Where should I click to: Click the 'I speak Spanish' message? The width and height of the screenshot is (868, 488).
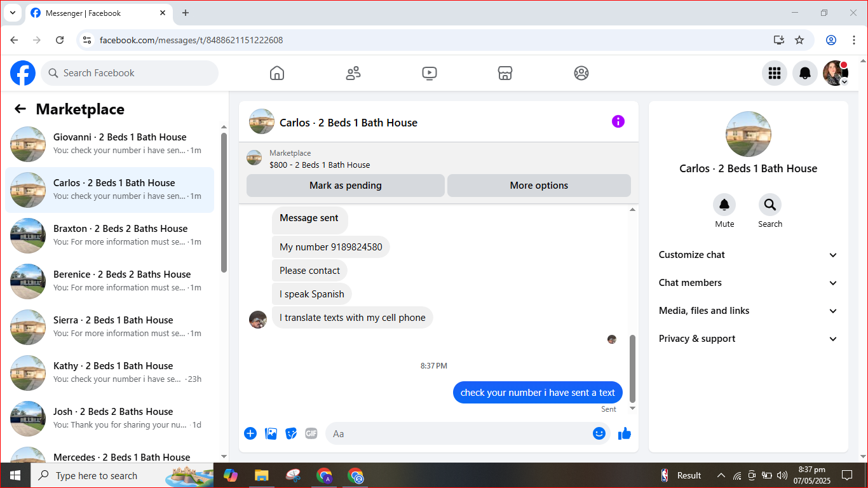312,294
